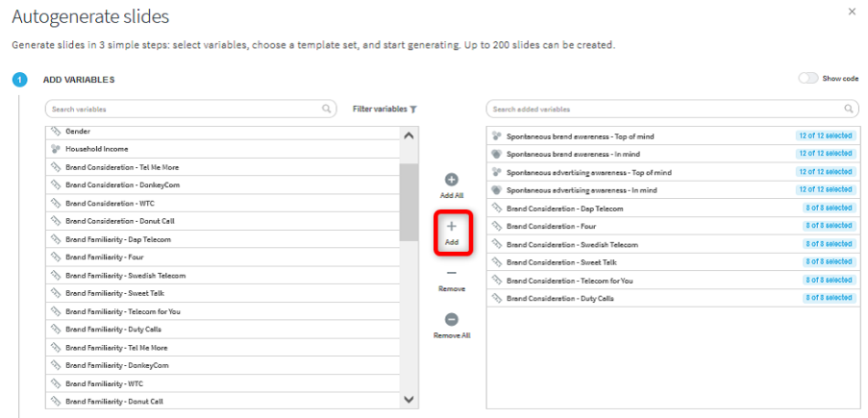Viewport: 868px width, 418px height.
Task: Select Brand Consideration - DonkeyCom
Action: [x=223, y=184]
